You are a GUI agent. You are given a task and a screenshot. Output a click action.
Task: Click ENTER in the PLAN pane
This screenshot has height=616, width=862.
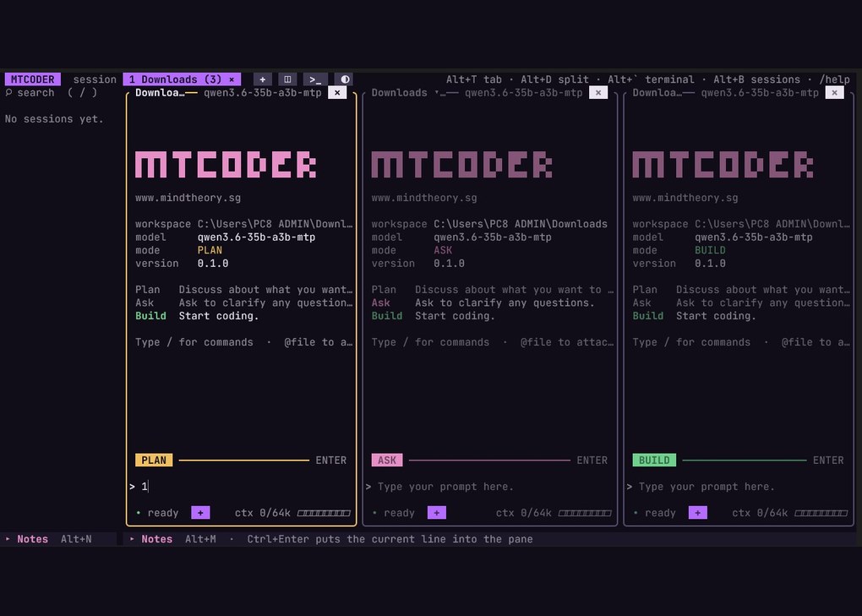click(x=331, y=460)
